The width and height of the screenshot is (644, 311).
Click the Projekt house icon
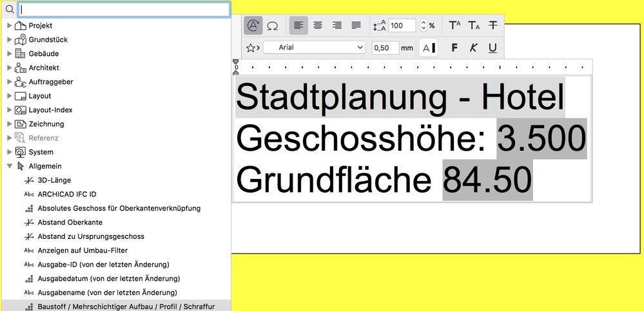(21, 26)
